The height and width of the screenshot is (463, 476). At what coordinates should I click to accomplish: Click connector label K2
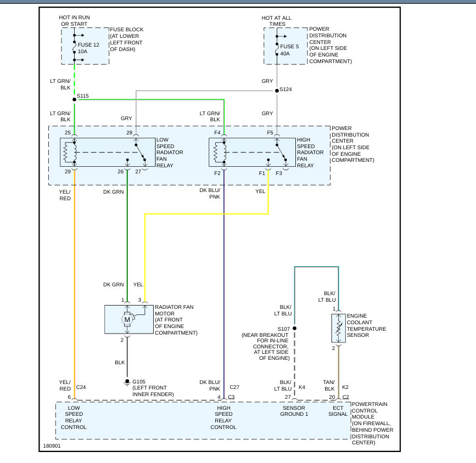(x=345, y=387)
